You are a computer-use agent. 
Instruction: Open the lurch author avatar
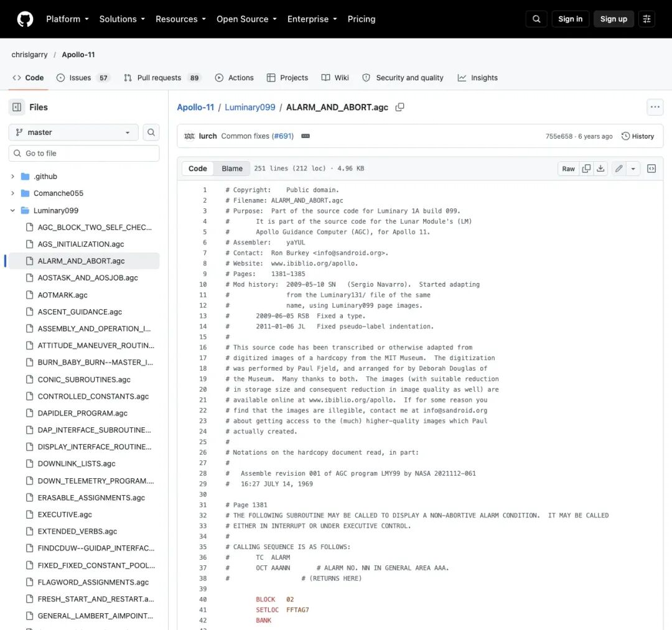189,136
